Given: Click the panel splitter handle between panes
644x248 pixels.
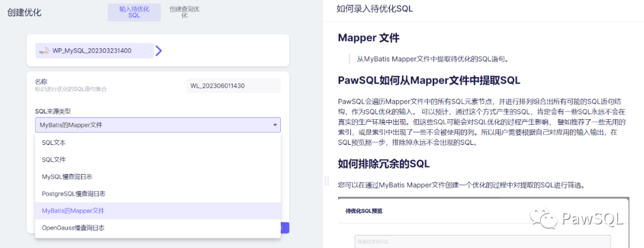Looking at the screenshot, I should point(326,181).
